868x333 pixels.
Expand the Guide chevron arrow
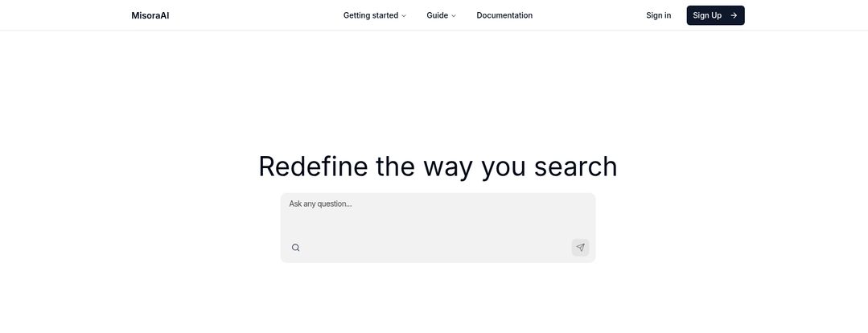click(454, 16)
